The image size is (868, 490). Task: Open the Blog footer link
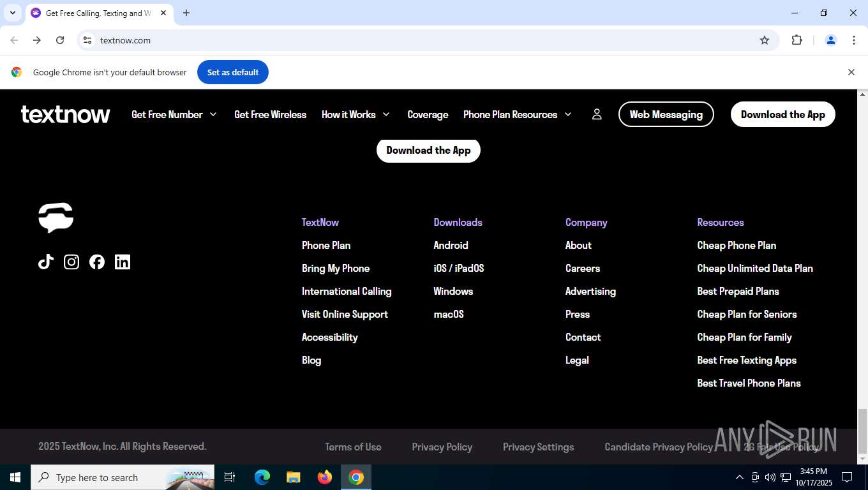click(311, 360)
